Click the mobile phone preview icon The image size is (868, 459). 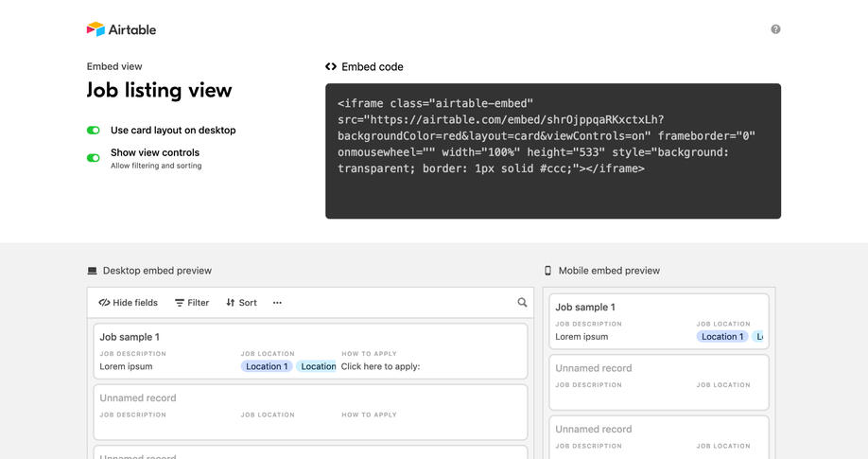click(x=548, y=271)
